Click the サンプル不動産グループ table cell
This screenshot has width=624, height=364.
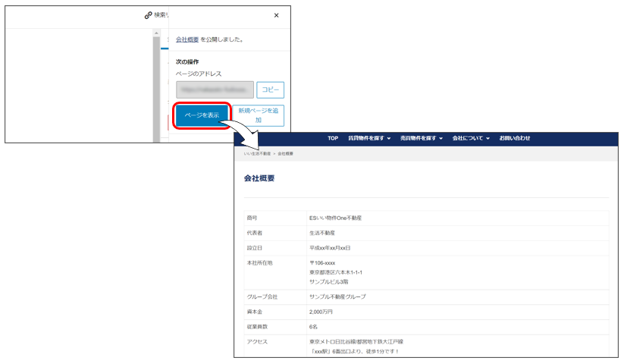pyautogui.click(x=337, y=297)
